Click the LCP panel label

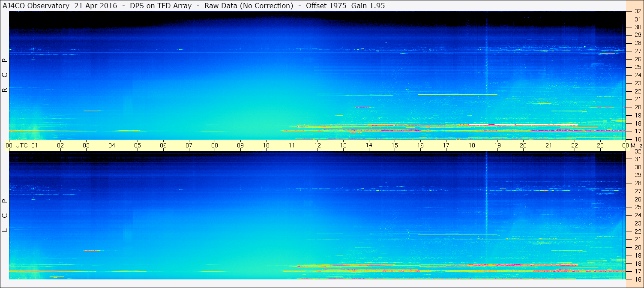[x=5, y=216]
